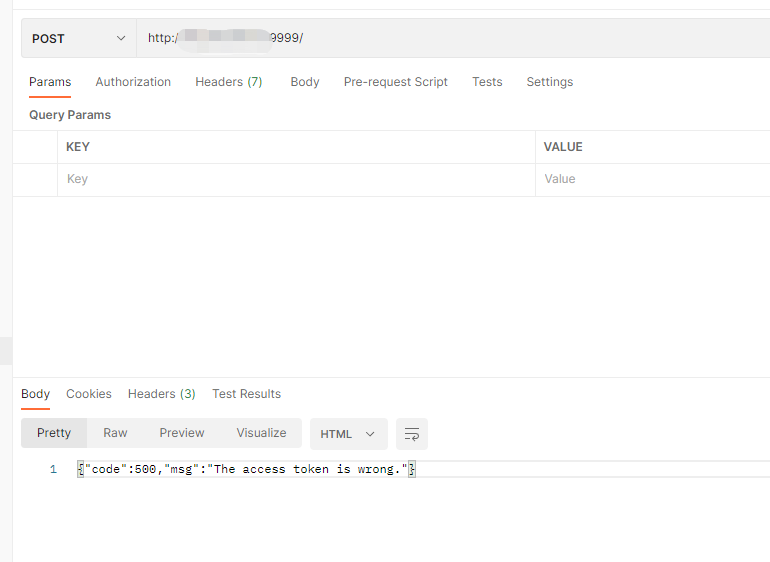View the Test Results tab
Image resolution: width=770 pixels, height=562 pixels.
tap(246, 394)
